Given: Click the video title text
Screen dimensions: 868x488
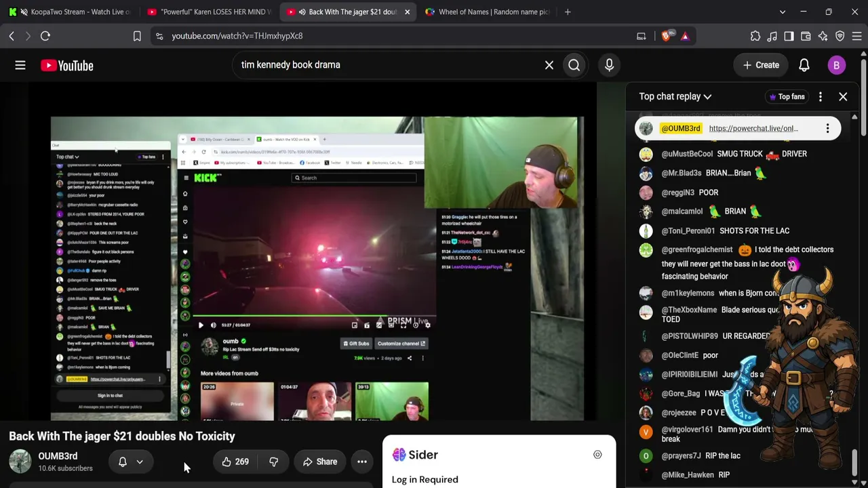Looking at the screenshot, I should [122, 436].
